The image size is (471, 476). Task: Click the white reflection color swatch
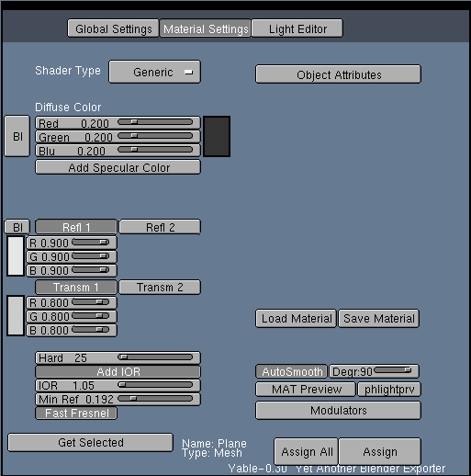[x=16, y=256]
